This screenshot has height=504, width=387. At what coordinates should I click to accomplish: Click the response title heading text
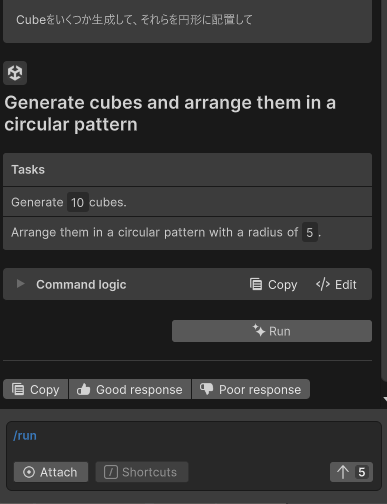click(x=170, y=113)
